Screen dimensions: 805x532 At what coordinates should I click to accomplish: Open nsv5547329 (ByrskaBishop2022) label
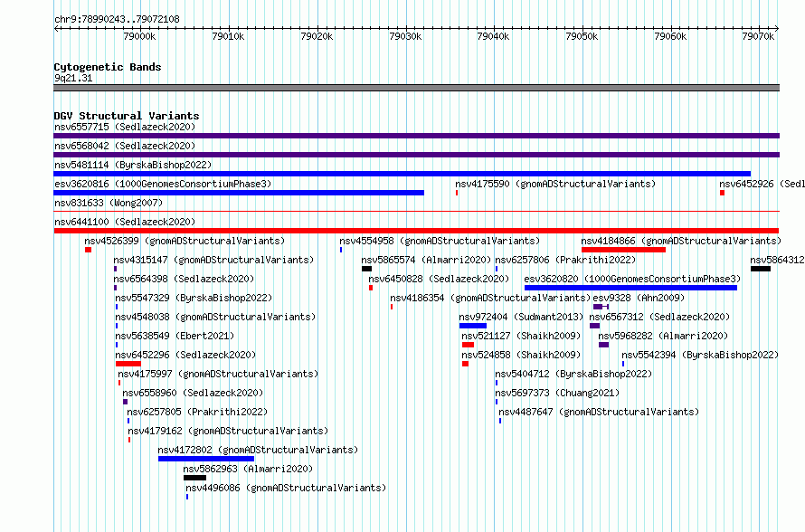point(194,298)
